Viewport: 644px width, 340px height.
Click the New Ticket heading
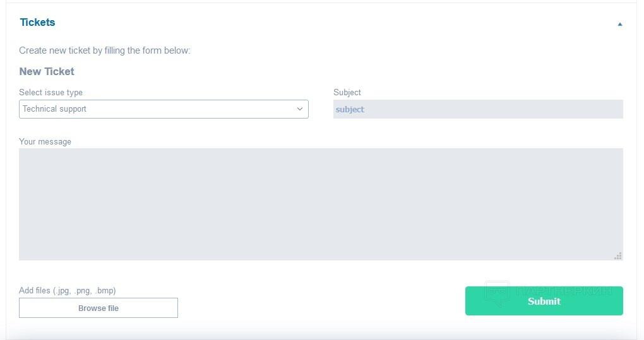point(47,72)
